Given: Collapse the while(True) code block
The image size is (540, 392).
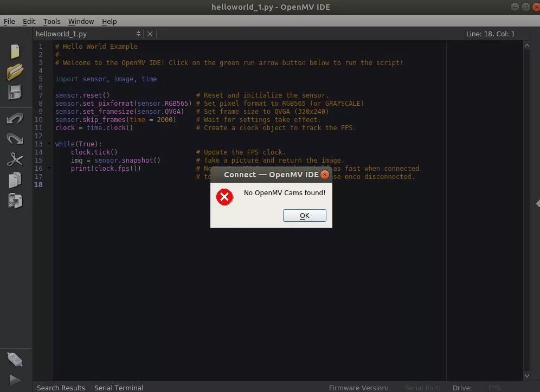Looking at the screenshot, I should tap(49, 144).
